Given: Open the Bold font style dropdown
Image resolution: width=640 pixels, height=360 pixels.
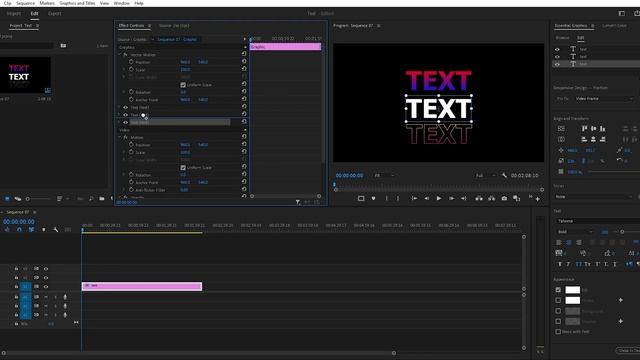Looking at the screenshot, I should [575, 232].
